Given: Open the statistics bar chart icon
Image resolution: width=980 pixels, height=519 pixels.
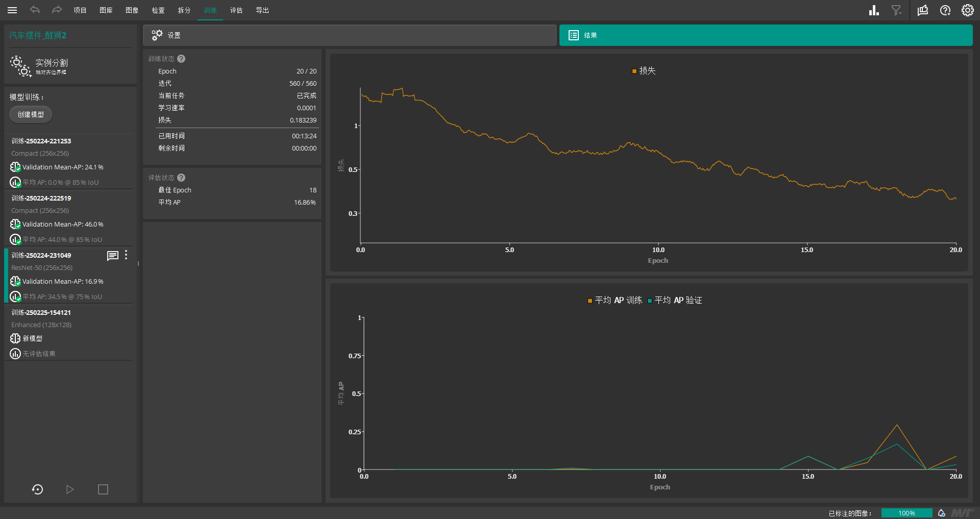Looking at the screenshot, I should click(x=874, y=10).
